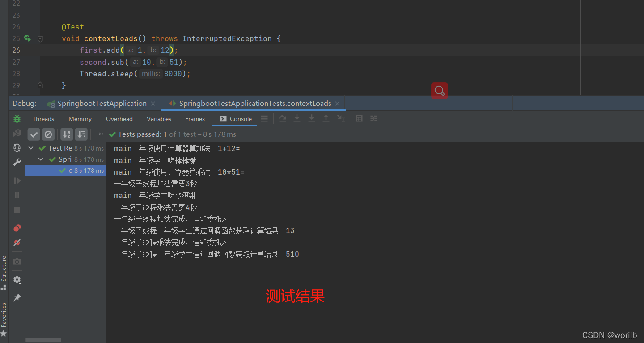The height and width of the screenshot is (343, 644).
Task: Select the highlighted c... test method row
Action: point(66,171)
